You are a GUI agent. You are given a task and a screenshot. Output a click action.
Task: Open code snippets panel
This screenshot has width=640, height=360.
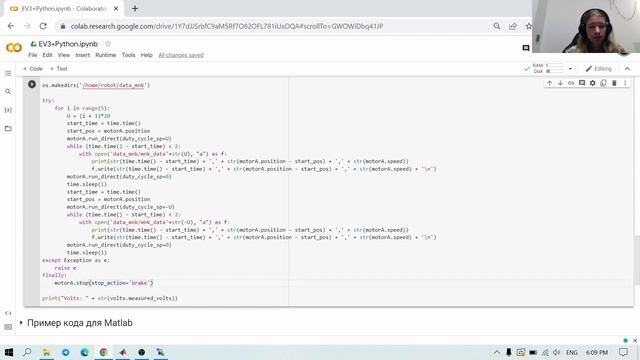click(8, 313)
